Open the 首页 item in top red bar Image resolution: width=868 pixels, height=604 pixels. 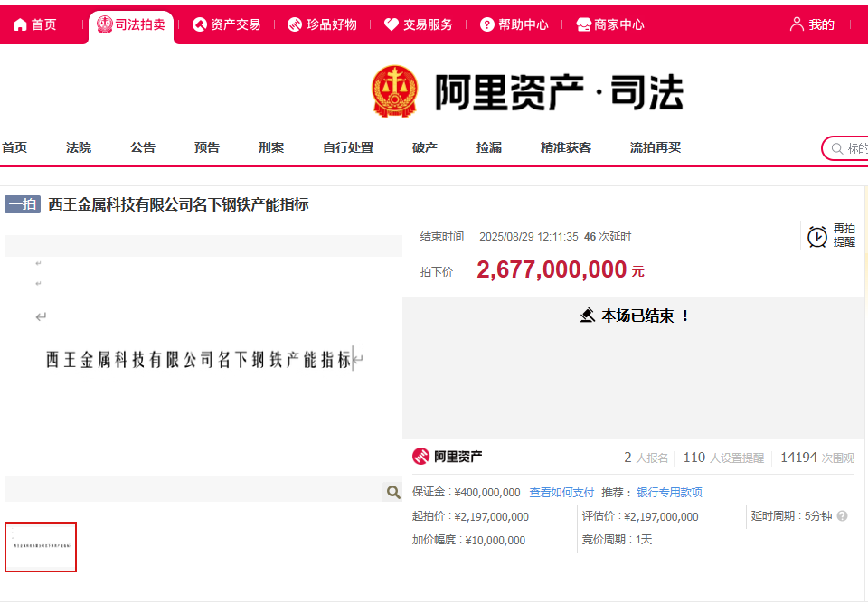pyautogui.click(x=43, y=24)
